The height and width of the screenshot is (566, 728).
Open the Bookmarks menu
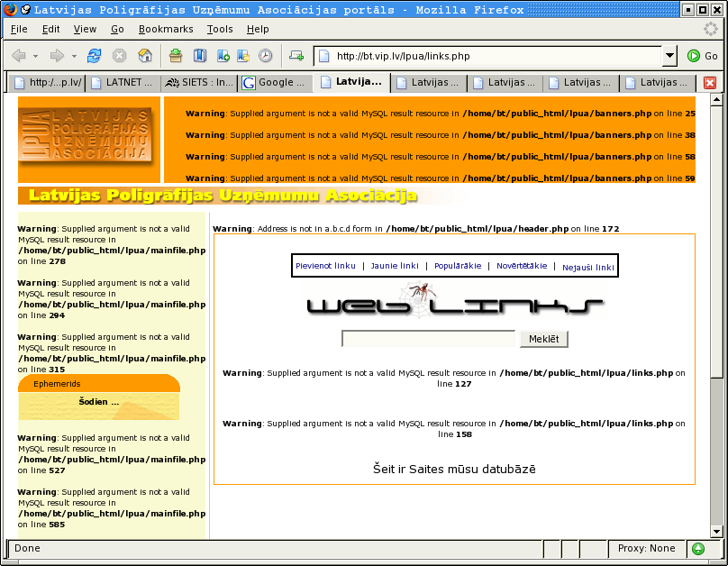166,29
